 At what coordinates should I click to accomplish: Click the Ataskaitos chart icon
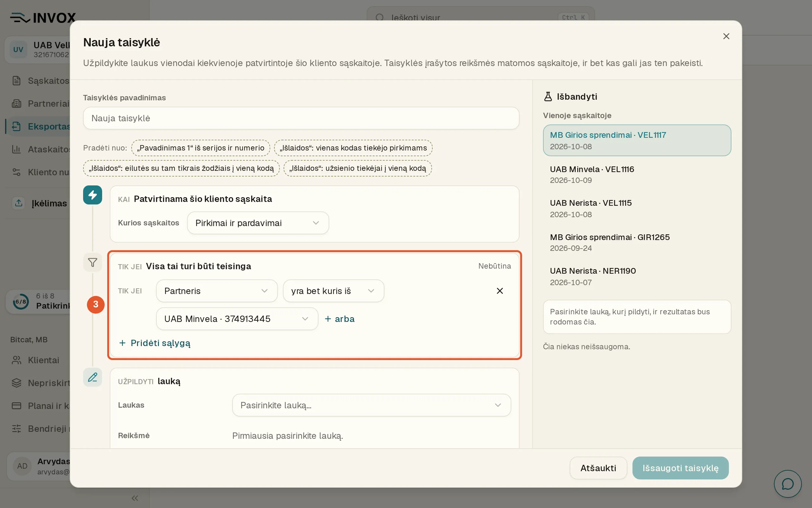pos(16,149)
